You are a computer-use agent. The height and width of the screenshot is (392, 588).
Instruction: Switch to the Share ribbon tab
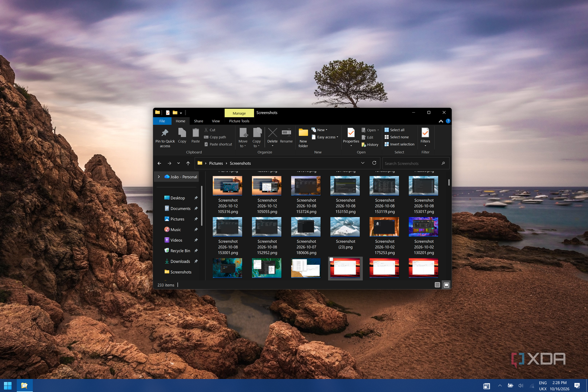(198, 121)
